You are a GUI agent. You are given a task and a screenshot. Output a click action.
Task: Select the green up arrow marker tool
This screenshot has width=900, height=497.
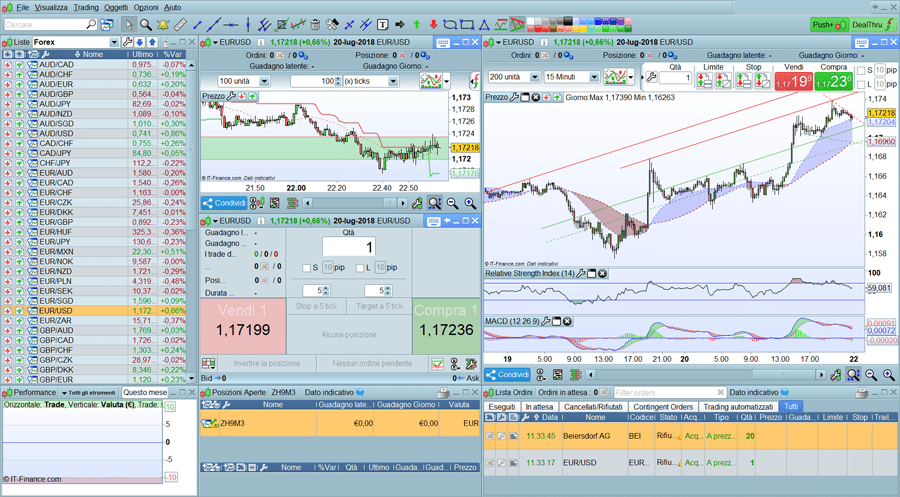(417, 25)
